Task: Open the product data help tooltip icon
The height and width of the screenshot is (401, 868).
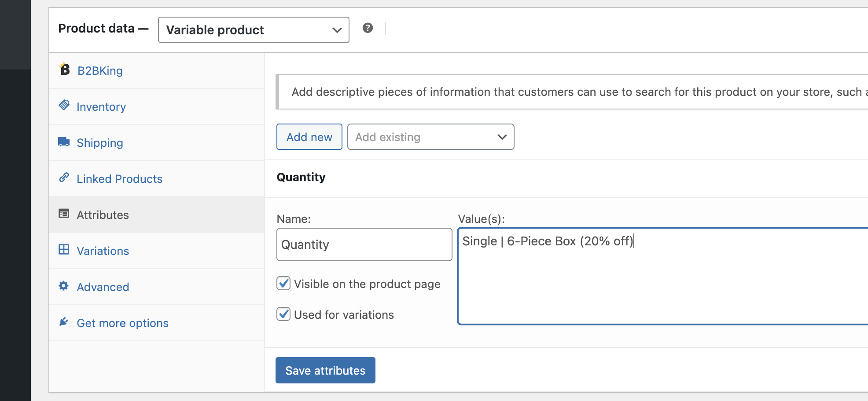Action: pyautogui.click(x=368, y=28)
